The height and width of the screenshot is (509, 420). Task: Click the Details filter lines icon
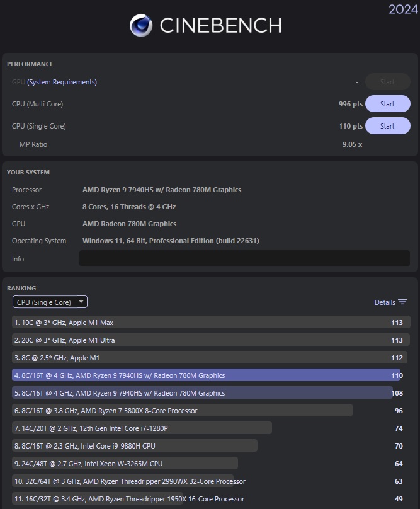click(402, 302)
